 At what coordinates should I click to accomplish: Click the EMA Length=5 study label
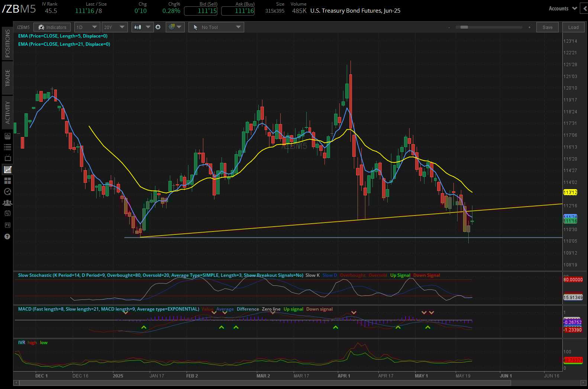tap(63, 36)
